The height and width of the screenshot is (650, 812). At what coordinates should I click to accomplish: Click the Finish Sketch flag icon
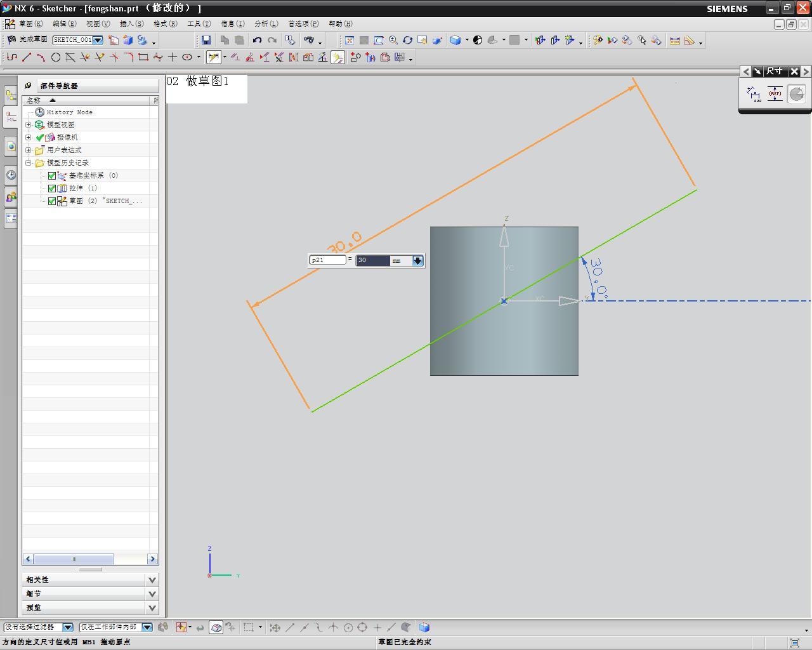(x=11, y=39)
